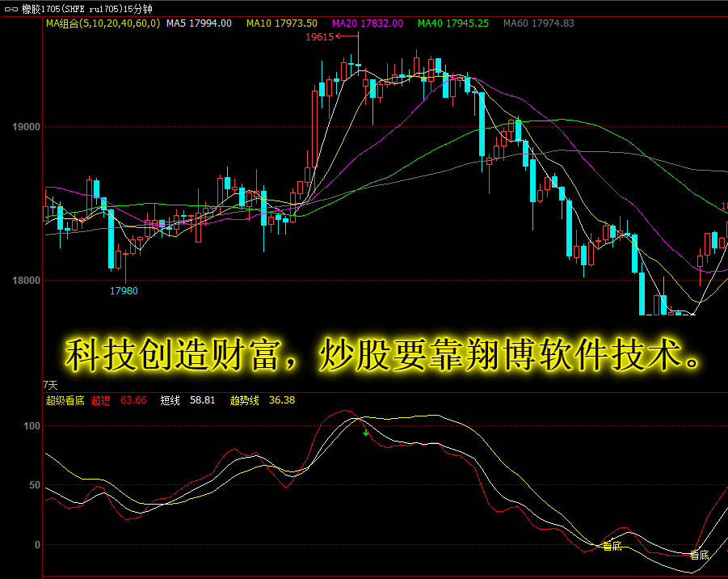The image size is (728, 579).
Task: Click the 19000 price axis label
Action: coord(26,127)
